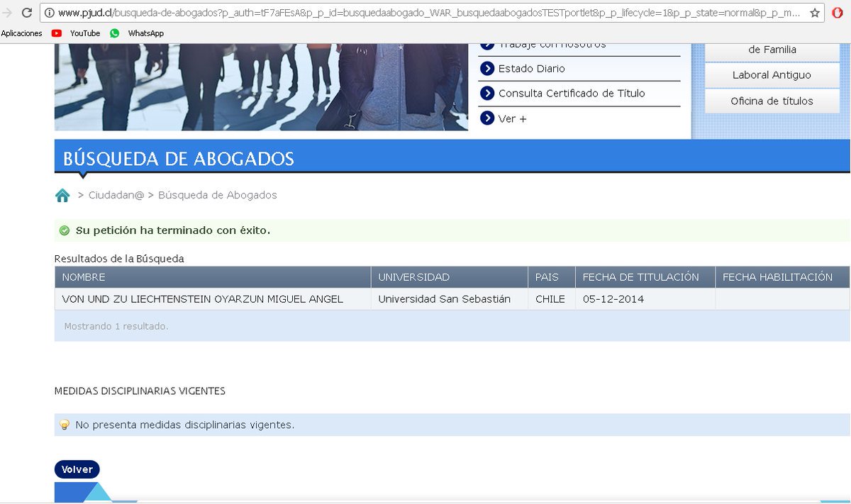The image size is (851, 504).
Task: Click the Resultados de la Búsqueda label
Action: tap(119, 259)
